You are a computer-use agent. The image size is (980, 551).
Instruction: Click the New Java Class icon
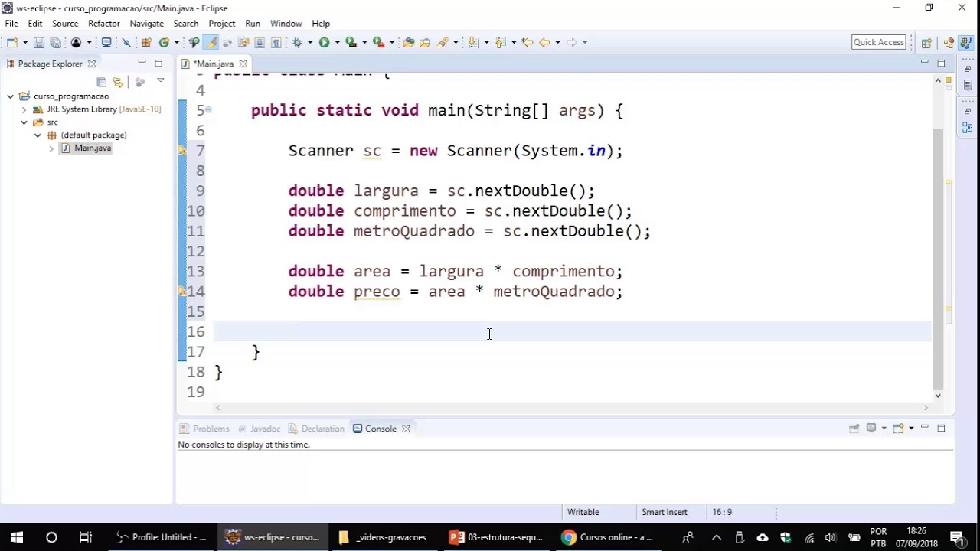coord(164,42)
